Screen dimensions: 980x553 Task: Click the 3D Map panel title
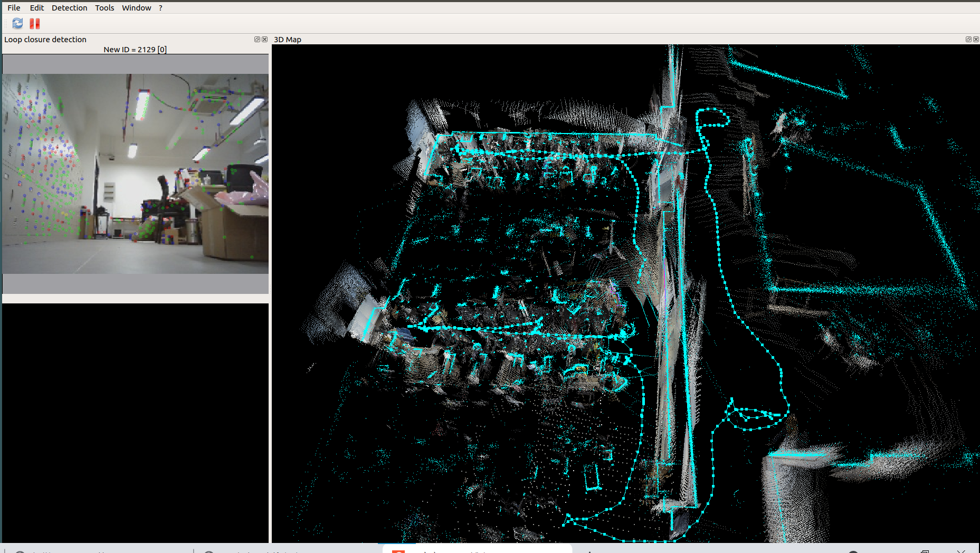click(287, 39)
